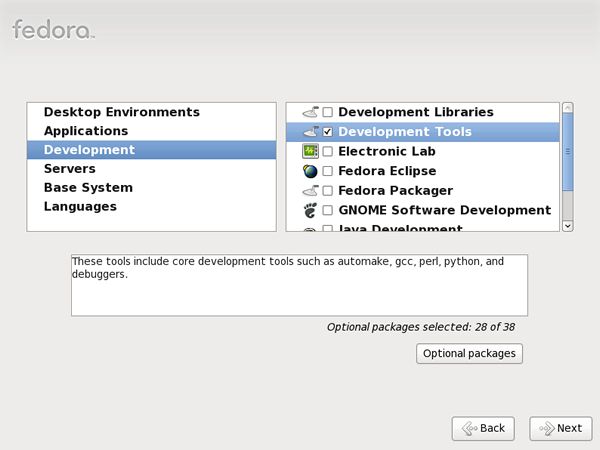Choose the Base System category
Viewport: 600px width, 450px height.
click(152, 188)
